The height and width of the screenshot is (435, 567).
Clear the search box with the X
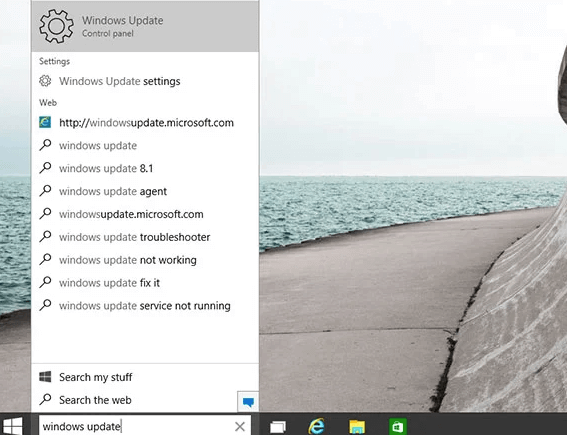click(240, 426)
